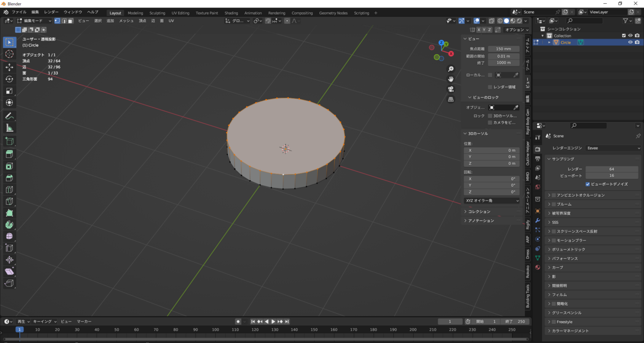This screenshot has width=644, height=343.
Task: Click 焦点距離 150 mm field
Action: pos(503,49)
